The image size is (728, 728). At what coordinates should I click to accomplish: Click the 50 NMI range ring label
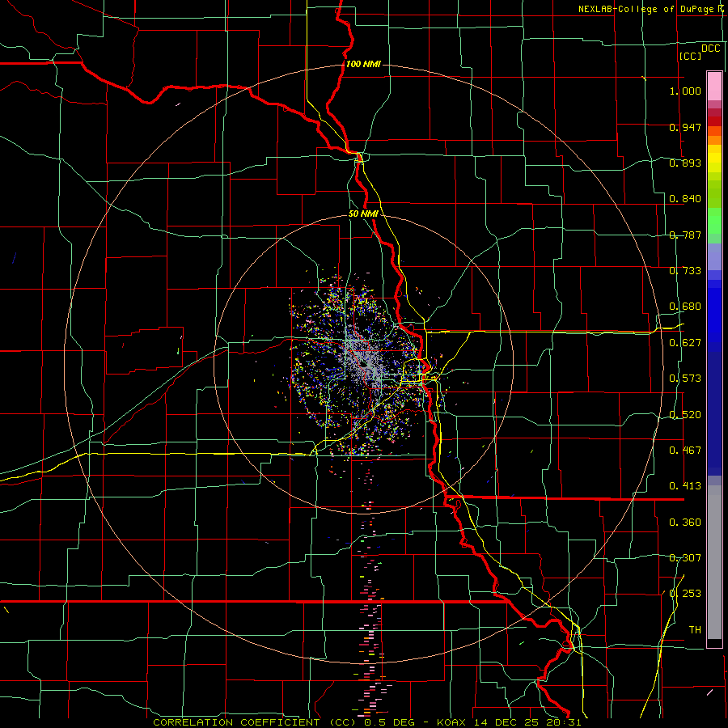tap(363, 214)
